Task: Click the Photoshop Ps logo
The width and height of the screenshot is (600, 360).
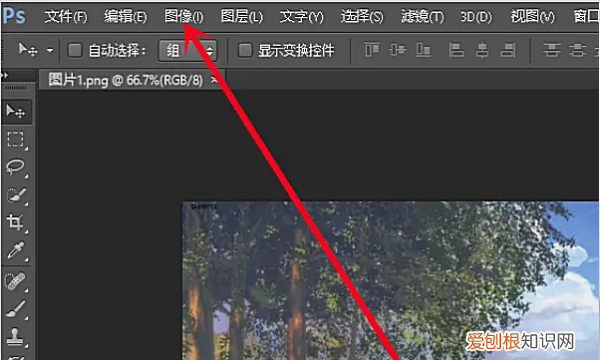Action: coord(14,16)
